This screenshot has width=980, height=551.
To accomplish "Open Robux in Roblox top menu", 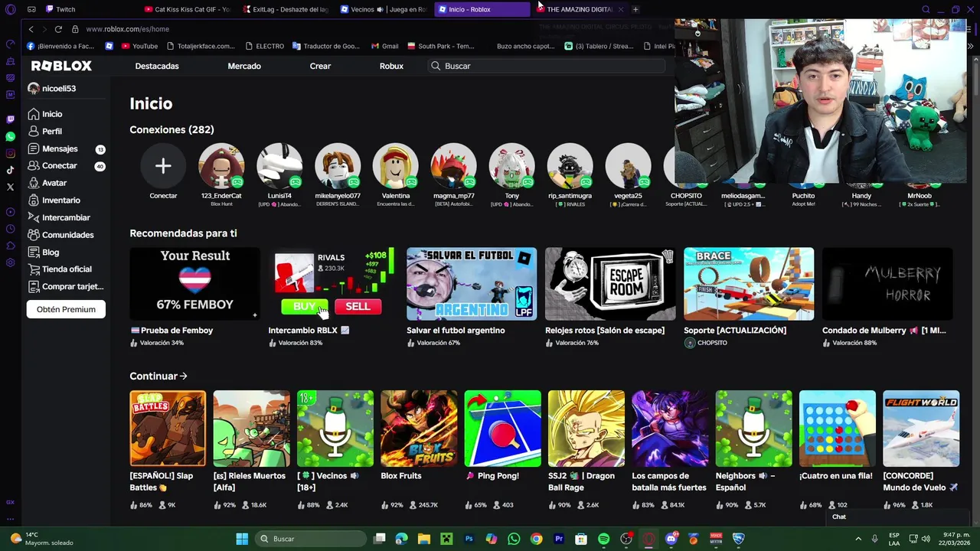I will point(391,66).
